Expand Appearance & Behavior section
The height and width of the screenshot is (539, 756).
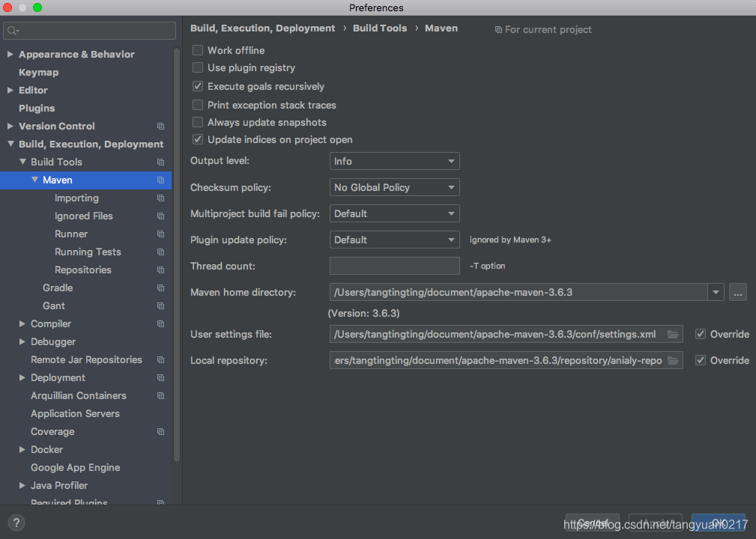(x=10, y=55)
